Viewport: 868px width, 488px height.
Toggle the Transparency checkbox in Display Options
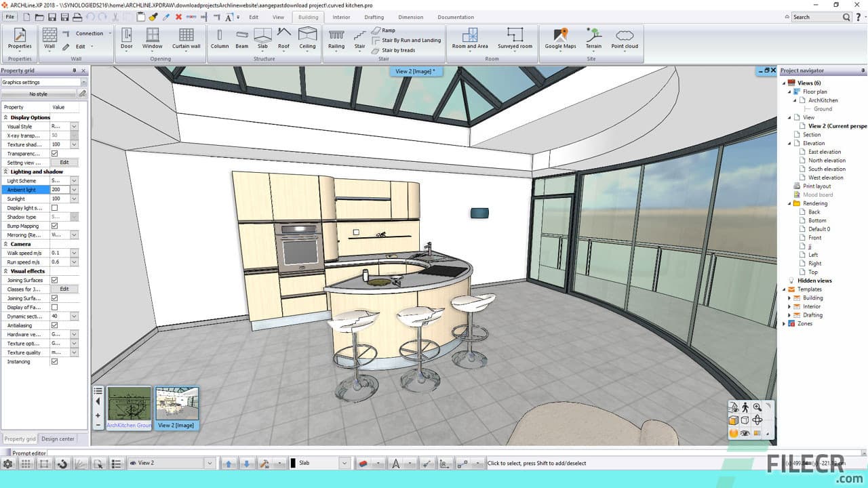click(56, 153)
